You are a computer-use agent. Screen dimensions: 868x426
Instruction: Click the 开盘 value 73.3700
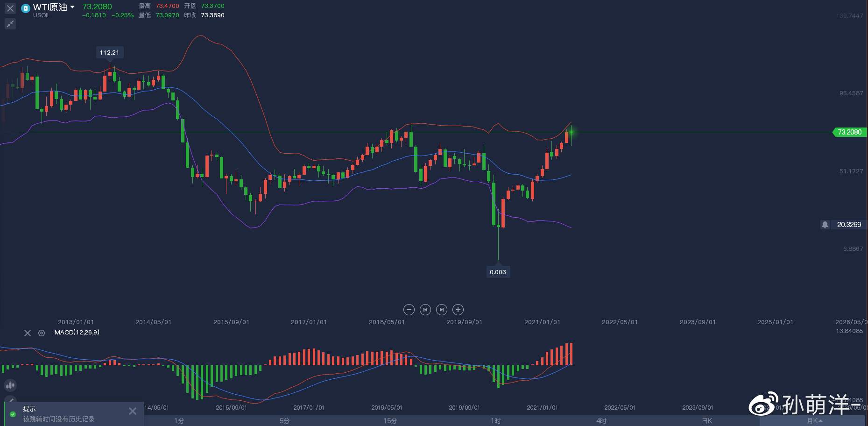(x=212, y=6)
